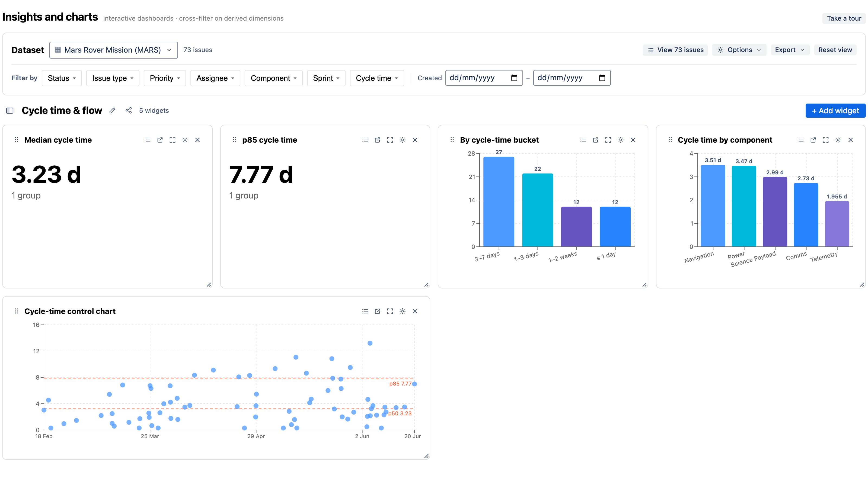Remove the Median cycle time widget
The image size is (868, 488).
(197, 140)
